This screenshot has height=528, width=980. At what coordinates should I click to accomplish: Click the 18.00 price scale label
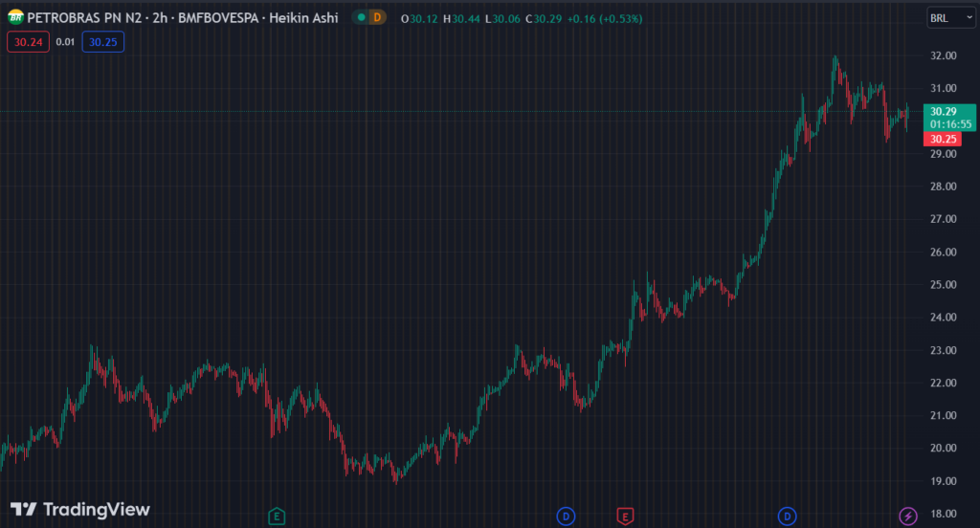(943, 514)
